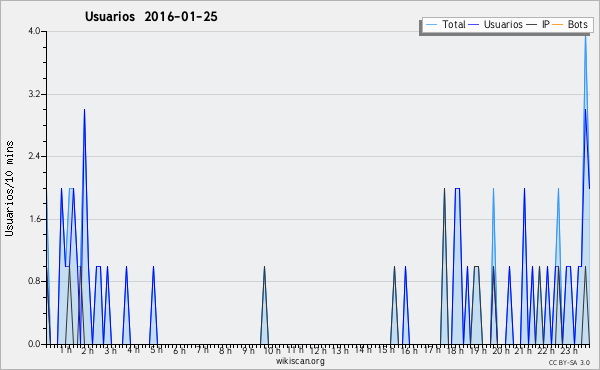Screen dimensions: 600x370
Task: Click the 15 h x-axis label
Action: (386, 350)
